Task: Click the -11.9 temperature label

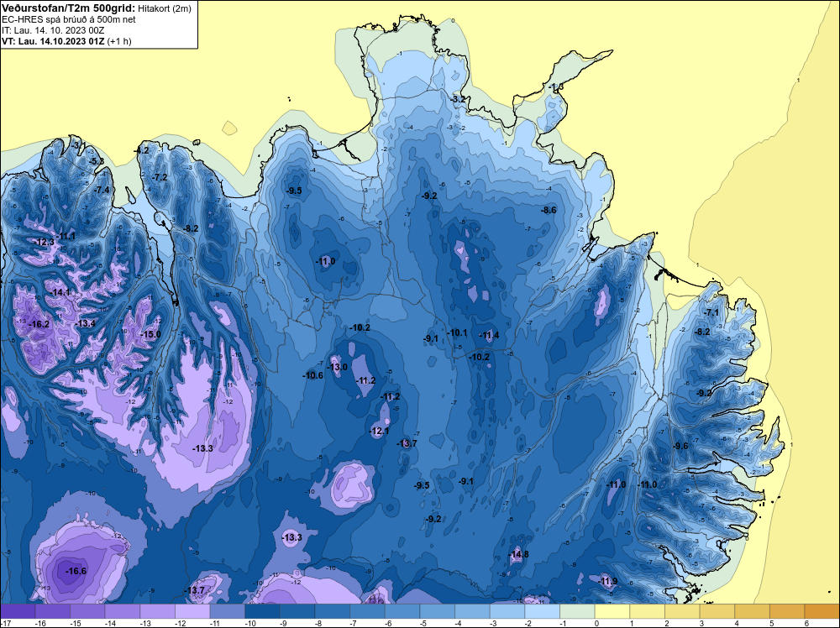Action: click(607, 582)
